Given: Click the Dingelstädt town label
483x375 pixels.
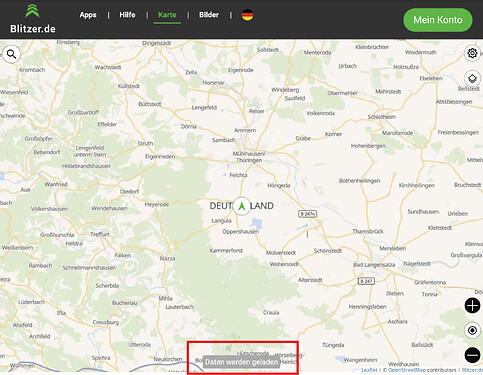Looking at the screenshot, I should (x=157, y=43).
